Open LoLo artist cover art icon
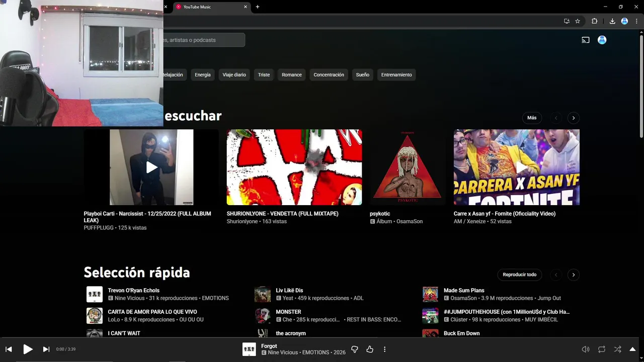The height and width of the screenshot is (362, 644). click(x=95, y=316)
